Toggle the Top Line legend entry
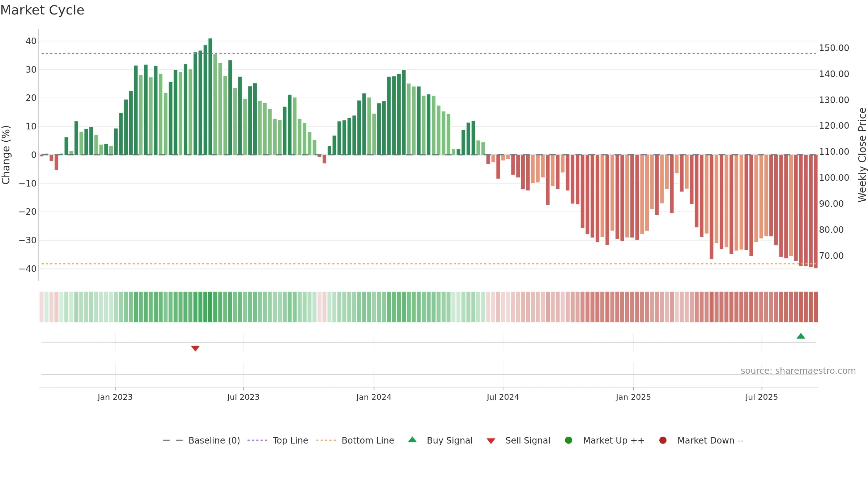 point(278,440)
